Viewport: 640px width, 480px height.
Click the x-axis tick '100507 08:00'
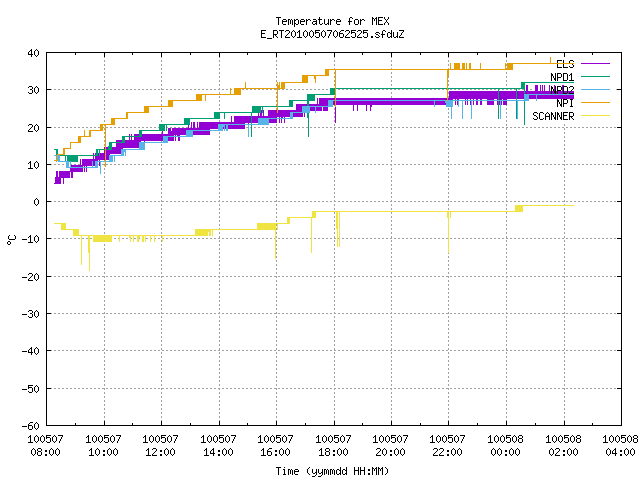45,446
